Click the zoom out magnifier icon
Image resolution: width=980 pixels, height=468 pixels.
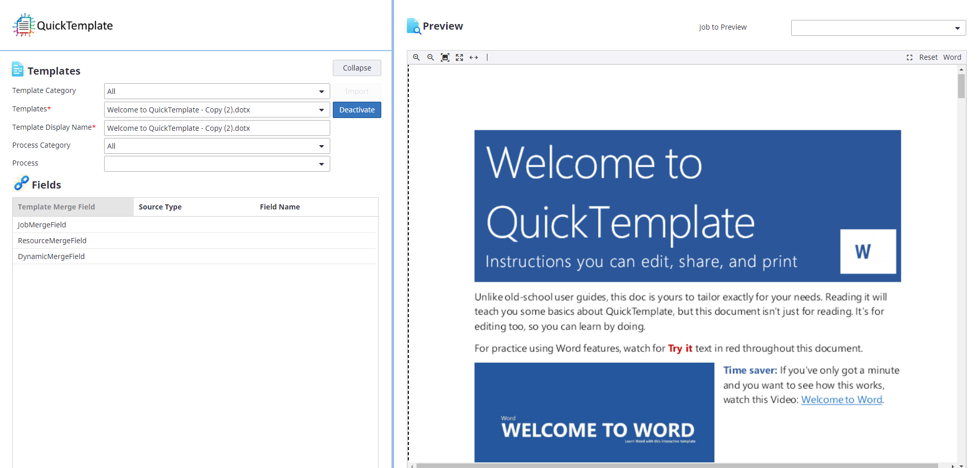(x=431, y=57)
